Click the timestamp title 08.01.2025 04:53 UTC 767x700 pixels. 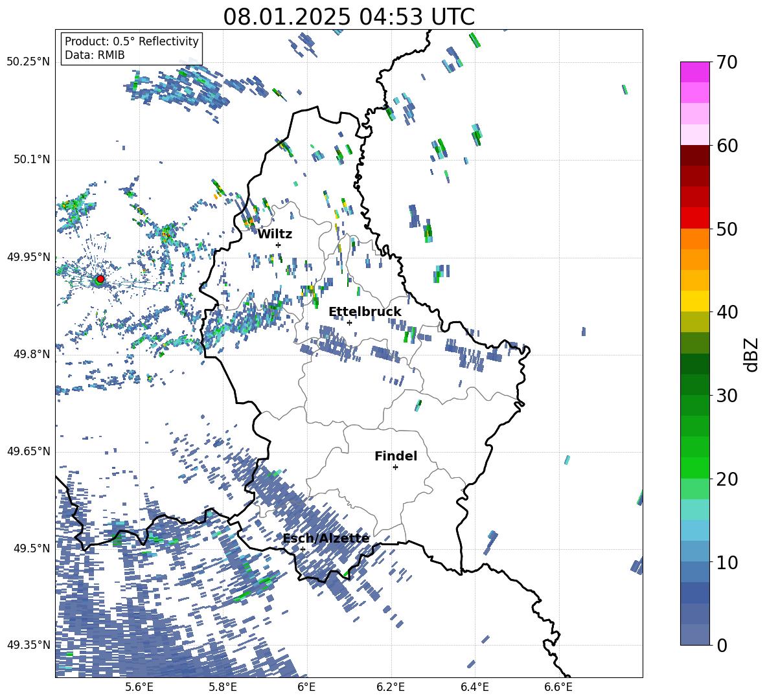point(349,17)
